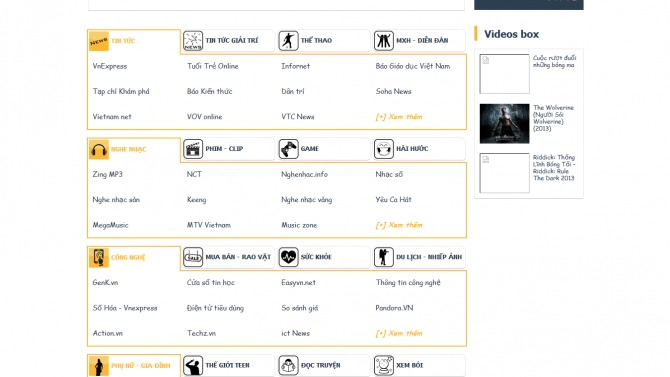
Task: Visit the Techz.vn link
Action: (x=201, y=333)
